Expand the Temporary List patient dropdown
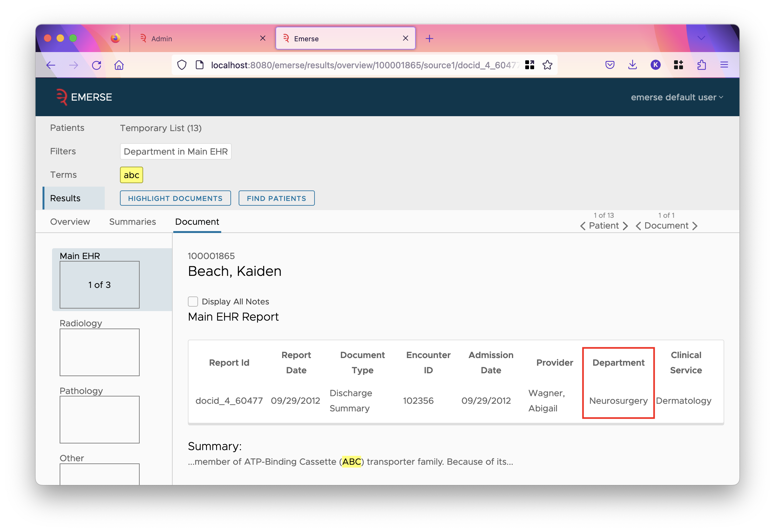The width and height of the screenshot is (775, 532). pos(162,128)
